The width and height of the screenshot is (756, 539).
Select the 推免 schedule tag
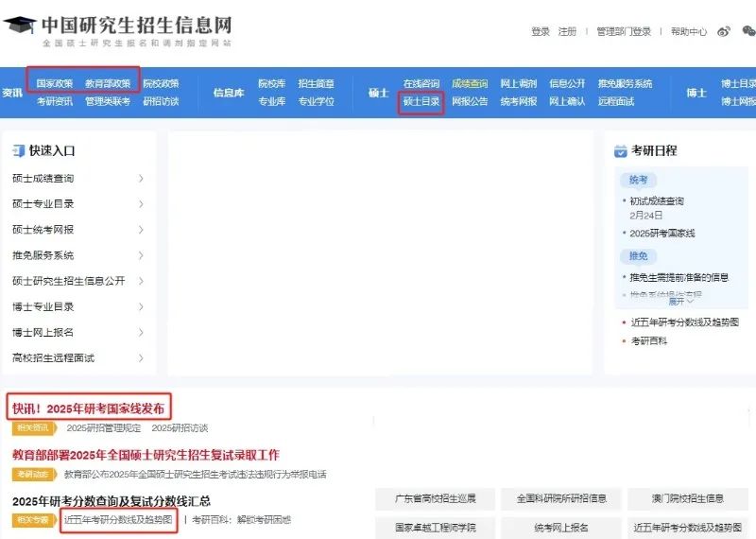pyautogui.click(x=638, y=256)
